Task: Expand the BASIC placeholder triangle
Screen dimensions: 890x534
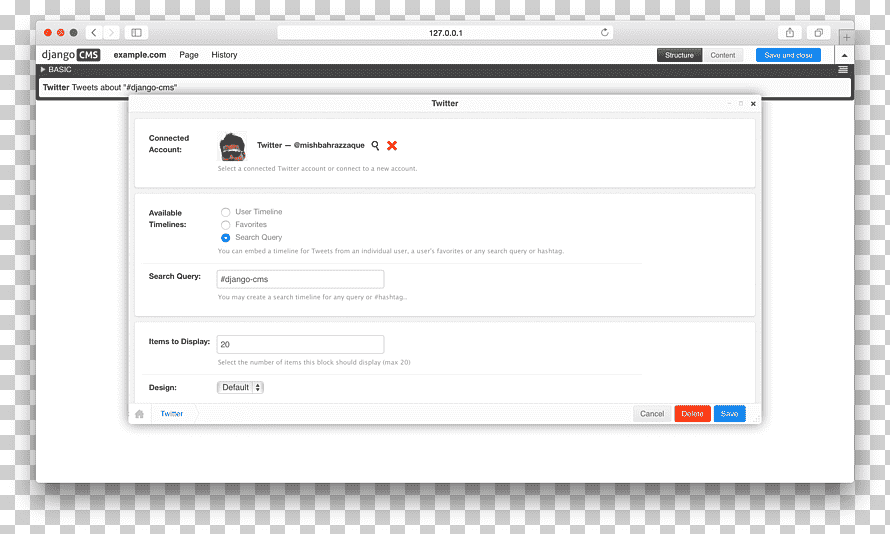Action: (x=43, y=69)
